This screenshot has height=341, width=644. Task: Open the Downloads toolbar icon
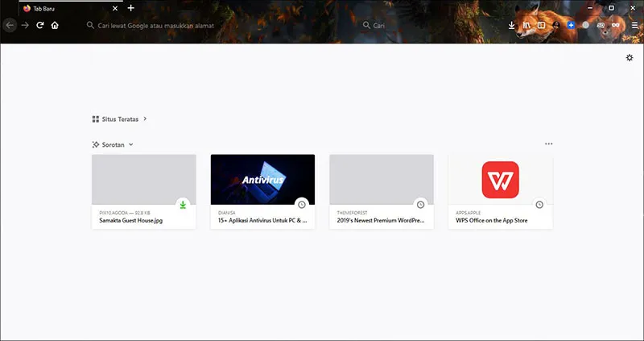coord(512,25)
